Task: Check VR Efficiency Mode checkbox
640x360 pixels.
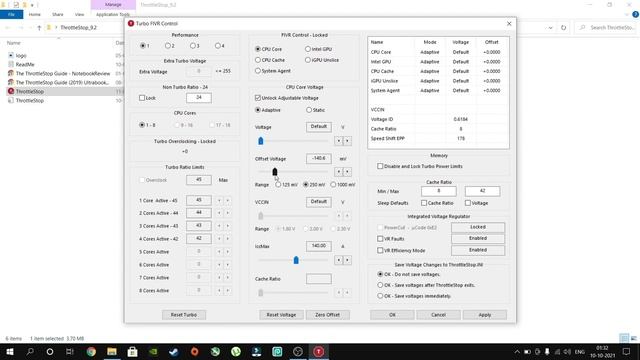Action: [380, 250]
